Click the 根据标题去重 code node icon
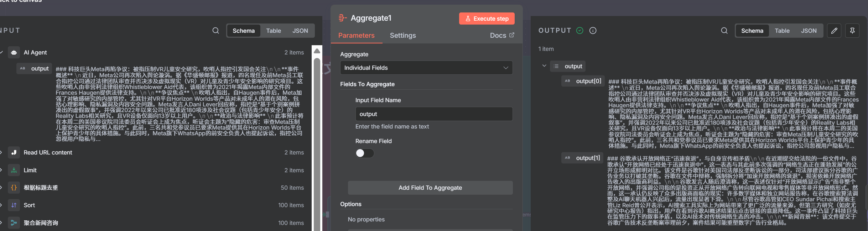 click(x=14, y=188)
